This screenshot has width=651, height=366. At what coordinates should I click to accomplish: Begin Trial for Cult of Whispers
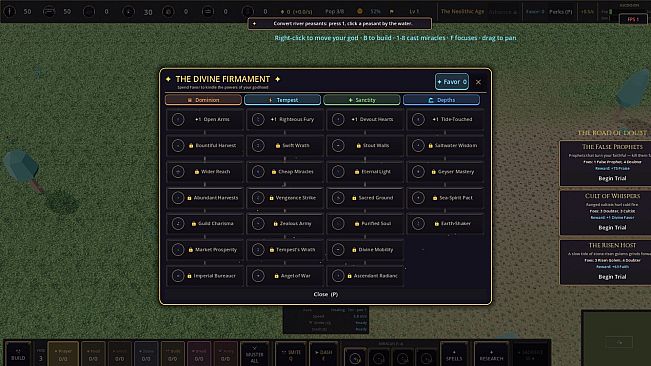click(x=612, y=228)
